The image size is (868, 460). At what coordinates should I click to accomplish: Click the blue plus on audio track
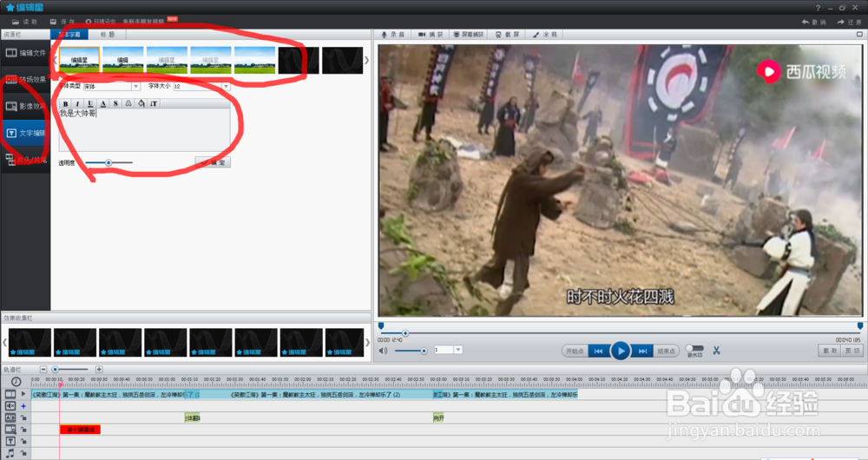[23, 405]
